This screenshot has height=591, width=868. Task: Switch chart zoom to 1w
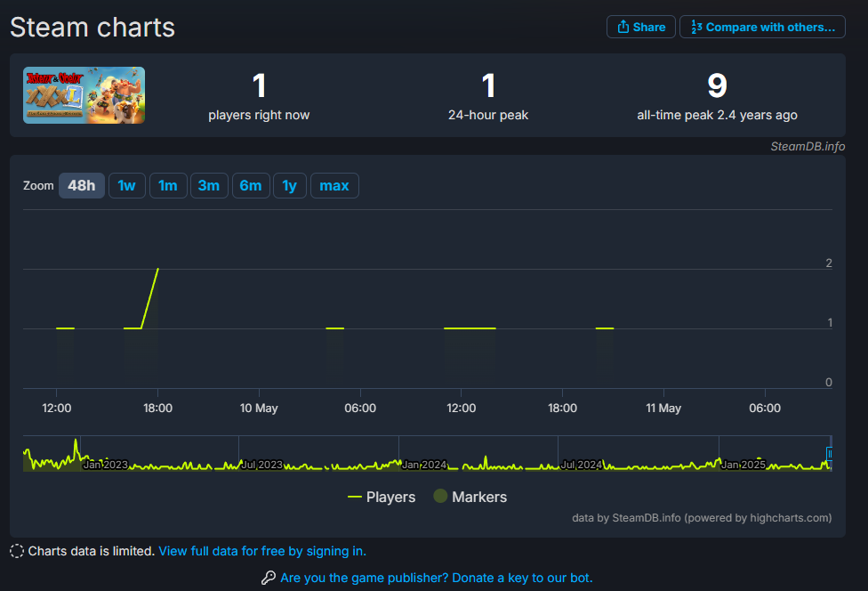[x=127, y=185]
